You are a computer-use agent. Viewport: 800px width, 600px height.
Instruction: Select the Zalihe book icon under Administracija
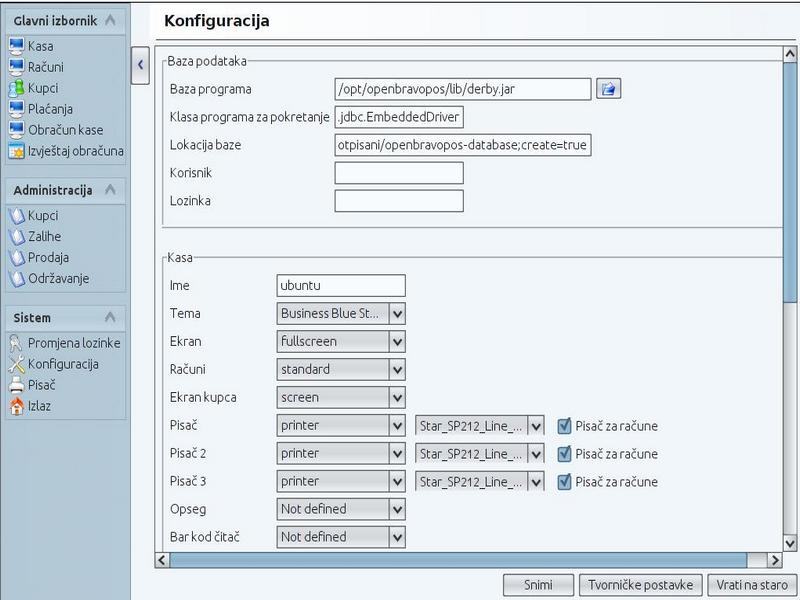(17, 236)
